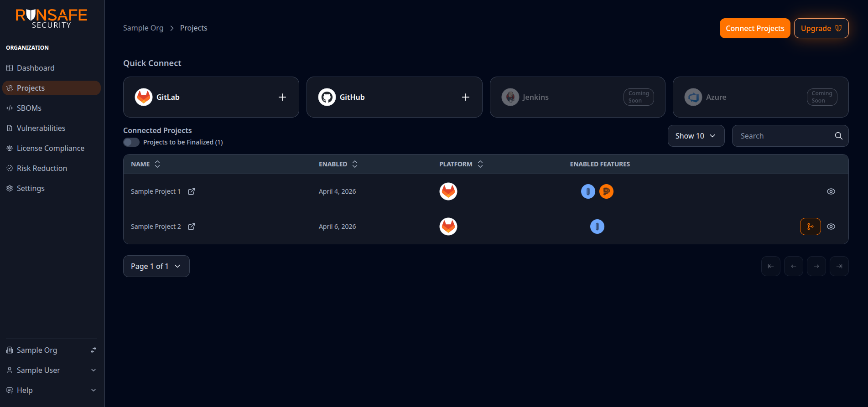868x407 pixels.
Task: Open Sample Project 1 external link icon
Action: tap(192, 191)
